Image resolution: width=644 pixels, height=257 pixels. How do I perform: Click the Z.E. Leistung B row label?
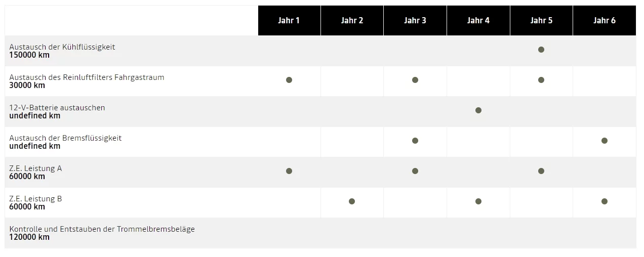35,199
